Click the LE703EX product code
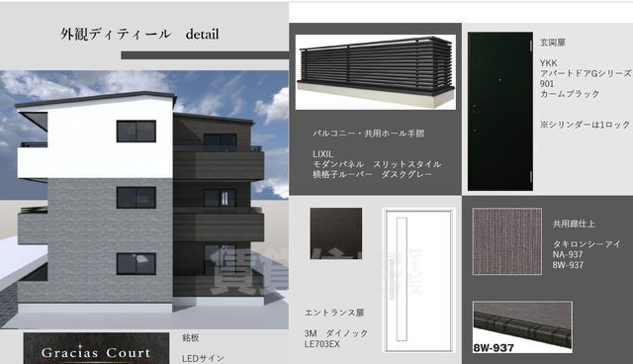This screenshot has height=364, width=633. click(x=322, y=344)
